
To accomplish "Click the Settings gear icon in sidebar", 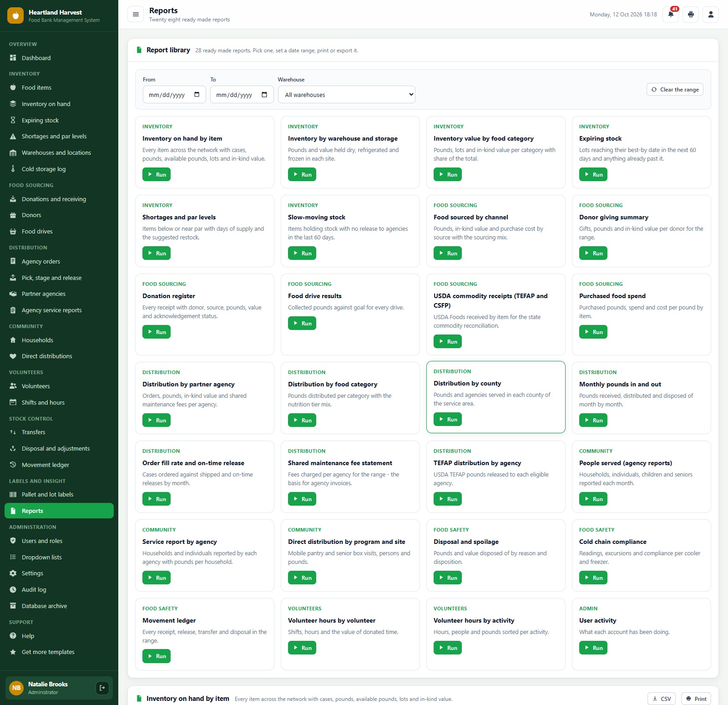I will [13, 573].
